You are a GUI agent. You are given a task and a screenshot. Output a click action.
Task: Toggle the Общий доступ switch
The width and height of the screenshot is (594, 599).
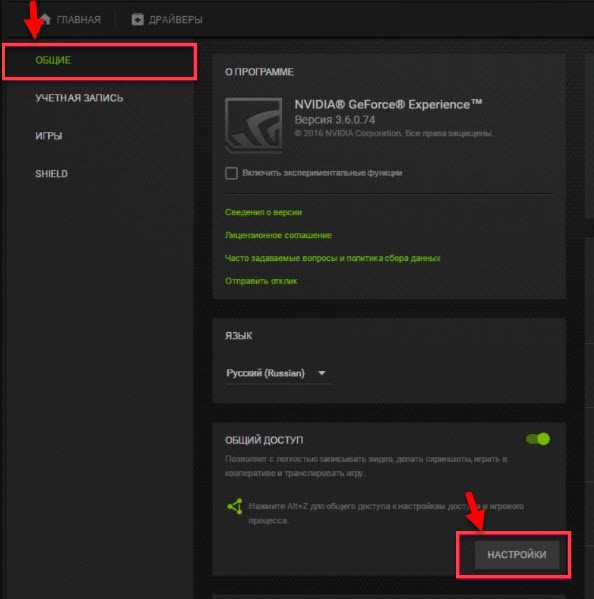point(538,439)
